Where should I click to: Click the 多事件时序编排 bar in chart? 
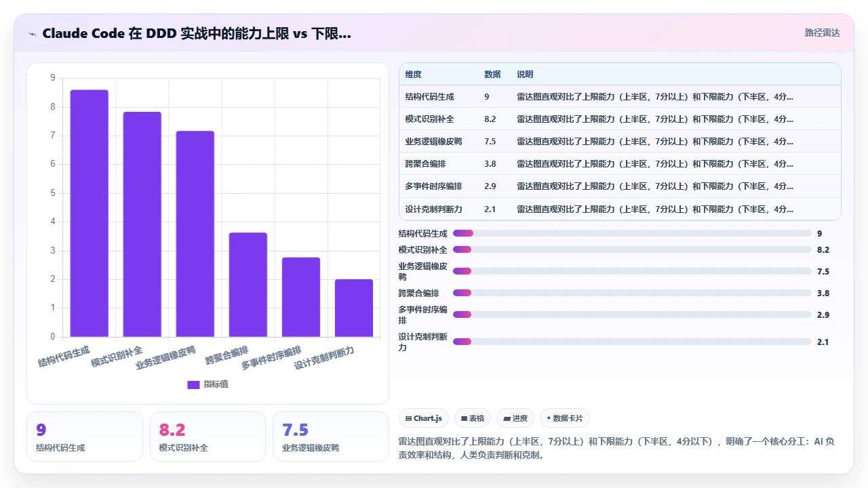tap(300, 297)
